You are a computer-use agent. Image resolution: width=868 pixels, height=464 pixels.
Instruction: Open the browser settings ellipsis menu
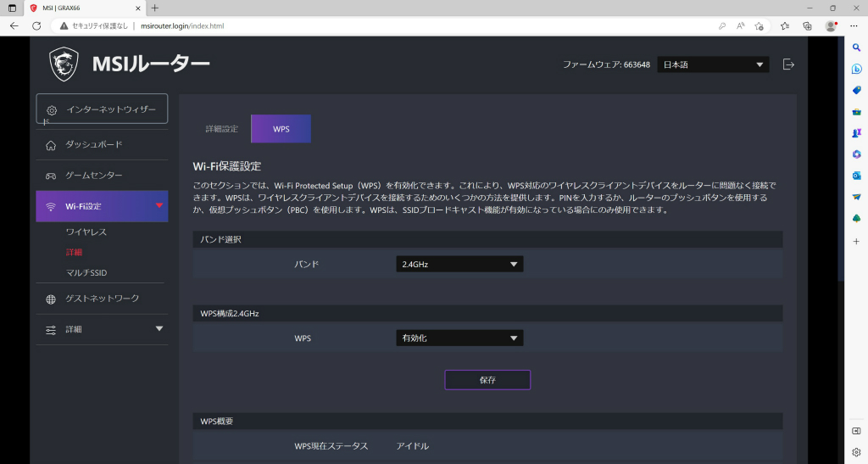(854, 26)
